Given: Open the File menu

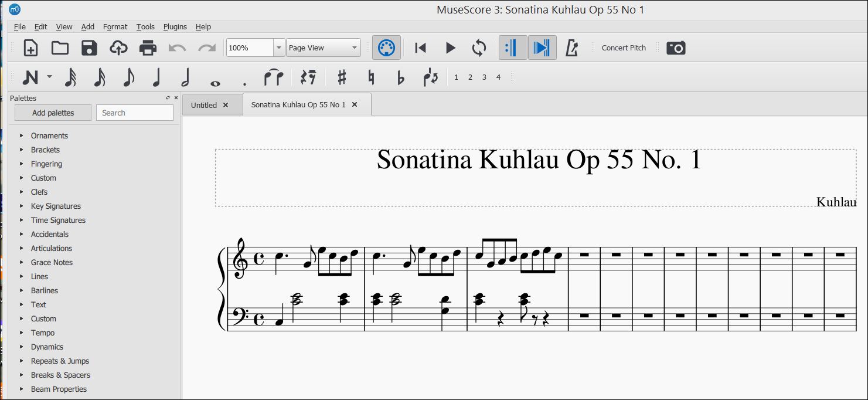Looking at the screenshot, I should (20, 27).
